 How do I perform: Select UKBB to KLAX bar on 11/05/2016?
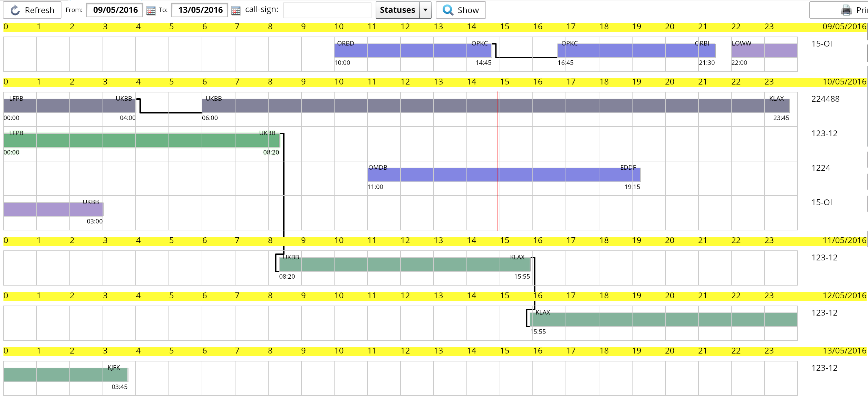click(x=404, y=265)
